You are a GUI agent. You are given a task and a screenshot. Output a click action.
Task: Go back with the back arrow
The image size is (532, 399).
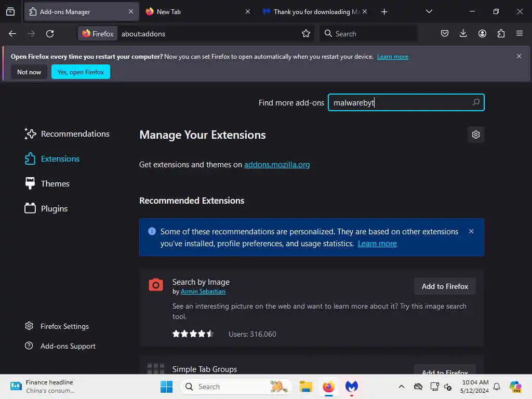click(12, 34)
